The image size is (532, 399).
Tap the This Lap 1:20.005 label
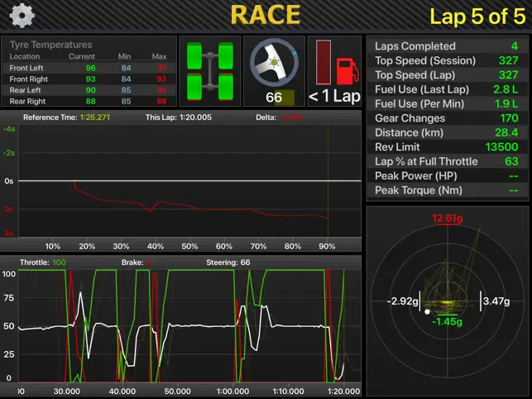pos(179,118)
